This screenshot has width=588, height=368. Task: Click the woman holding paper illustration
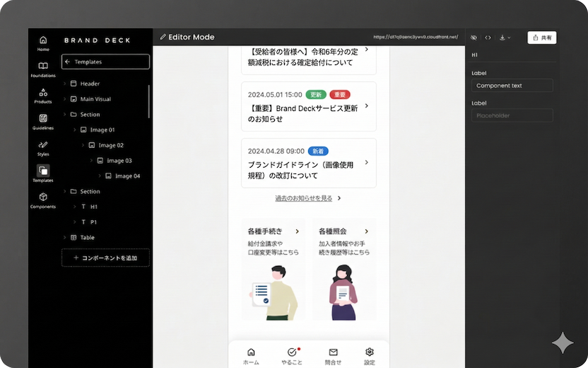pyautogui.click(x=343, y=292)
